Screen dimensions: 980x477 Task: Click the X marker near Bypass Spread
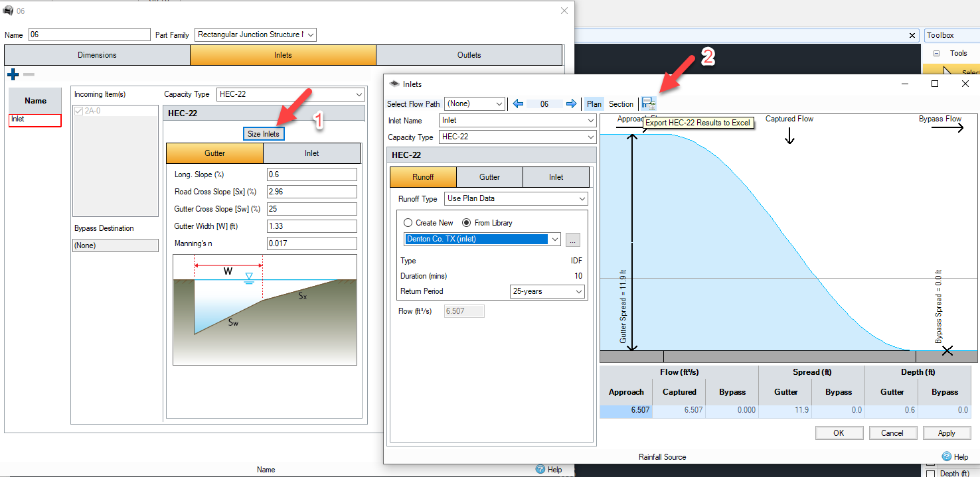pyautogui.click(x=947, y=351)
